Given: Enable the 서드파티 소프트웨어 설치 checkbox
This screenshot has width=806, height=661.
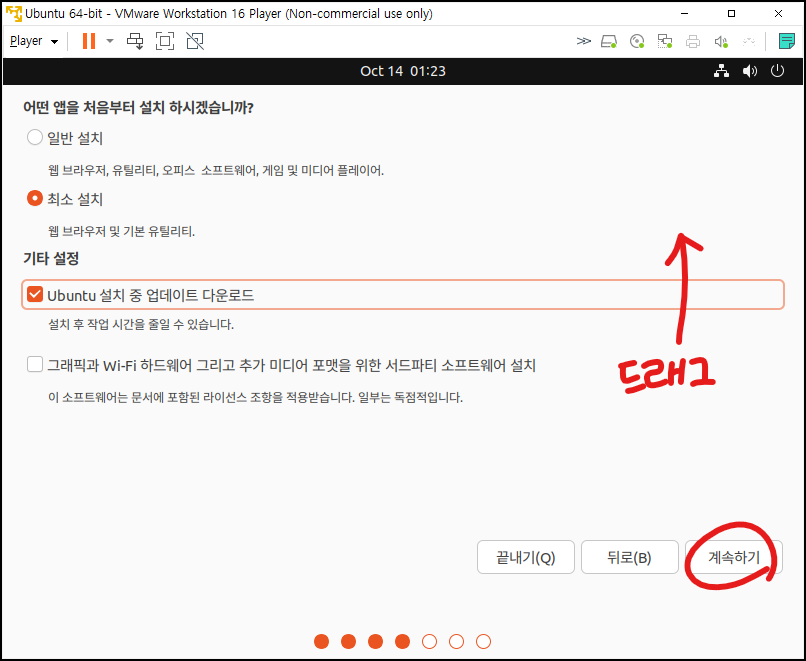Looking at the screenshot, I should 34,364.
